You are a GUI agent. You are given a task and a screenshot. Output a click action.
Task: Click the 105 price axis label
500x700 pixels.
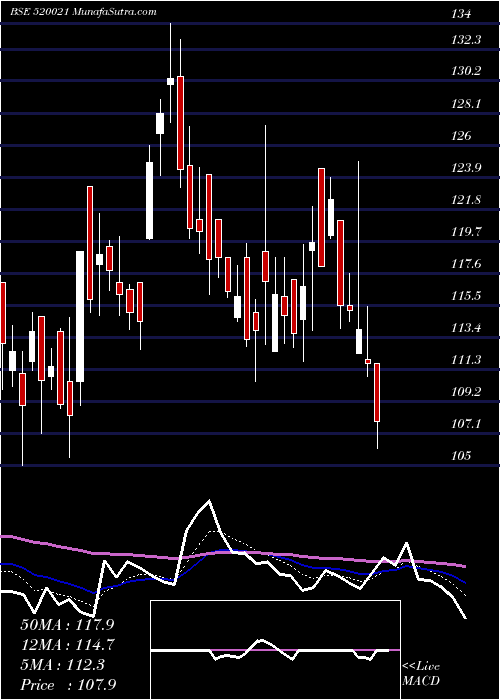(x=461, y=456)
